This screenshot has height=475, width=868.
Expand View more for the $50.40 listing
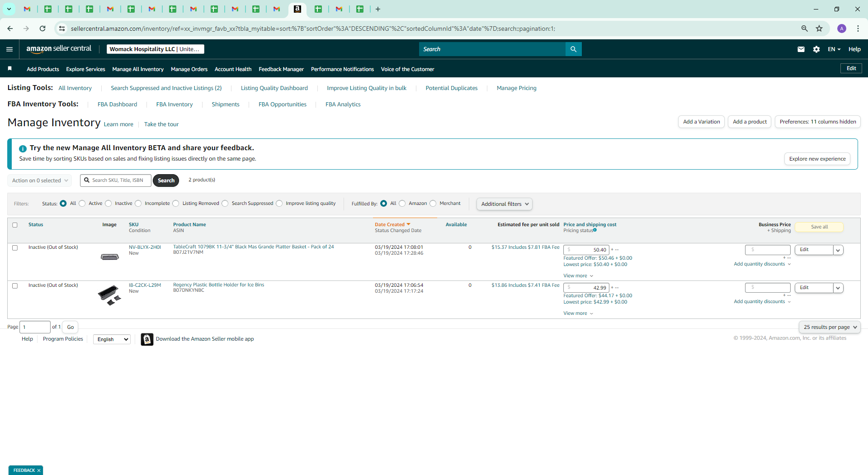tap(578, 276)
